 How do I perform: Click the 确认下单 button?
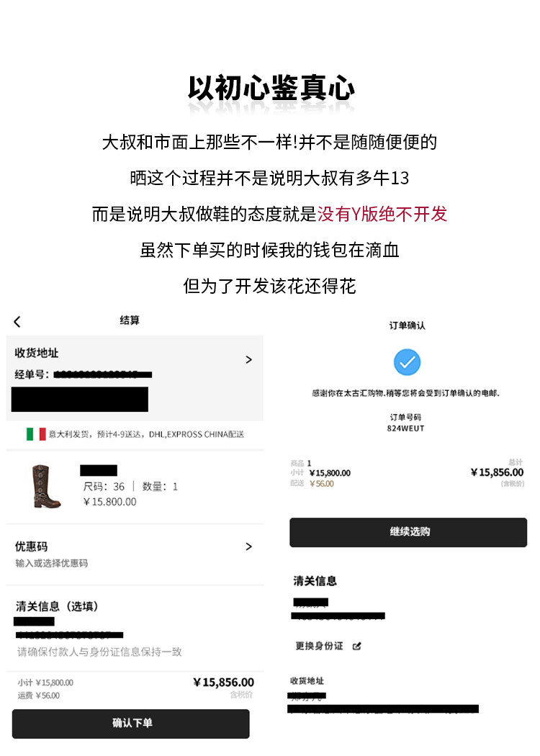coord(130,723)
